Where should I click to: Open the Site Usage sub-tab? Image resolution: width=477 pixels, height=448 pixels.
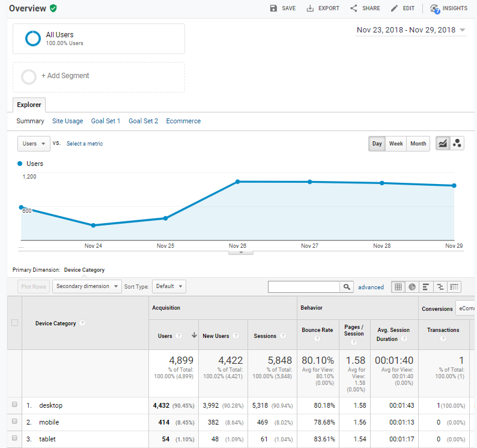(x=67, y=121)
